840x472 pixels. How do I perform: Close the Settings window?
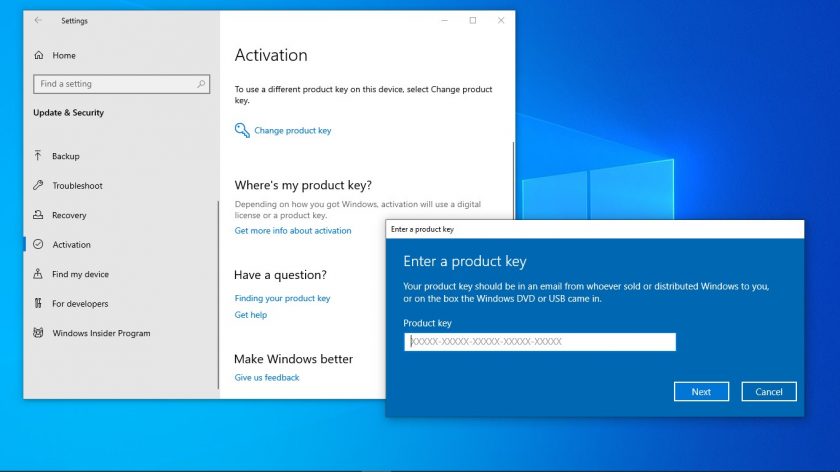click(501, 20)
